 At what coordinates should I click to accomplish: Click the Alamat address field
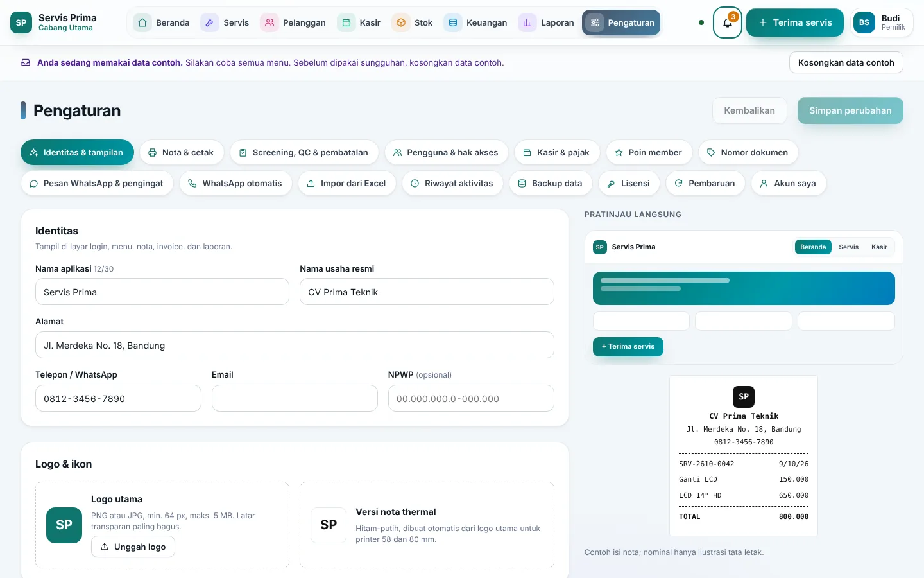295,345
